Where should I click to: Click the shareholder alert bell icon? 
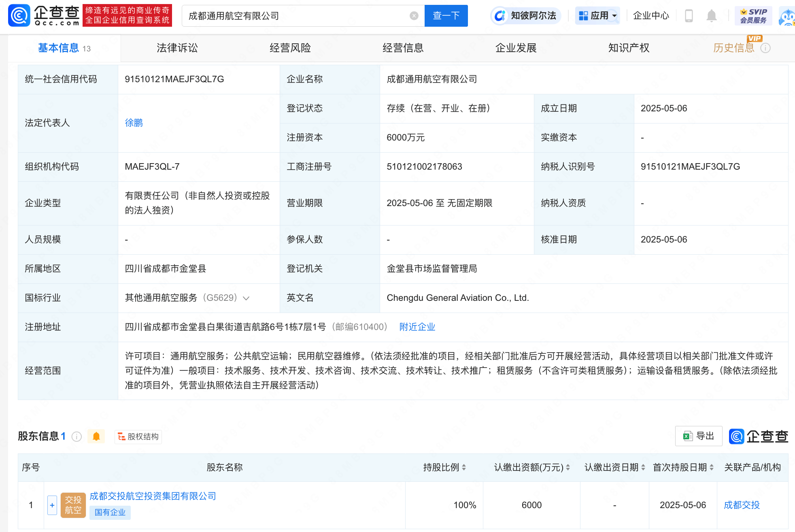point(96,436)
